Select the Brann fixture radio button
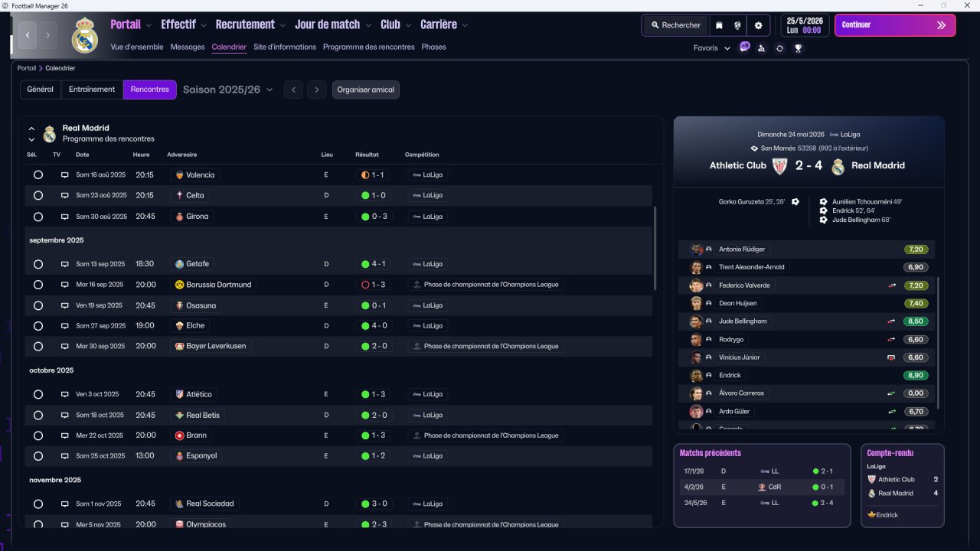980x551 pixels. coord(38,435)
